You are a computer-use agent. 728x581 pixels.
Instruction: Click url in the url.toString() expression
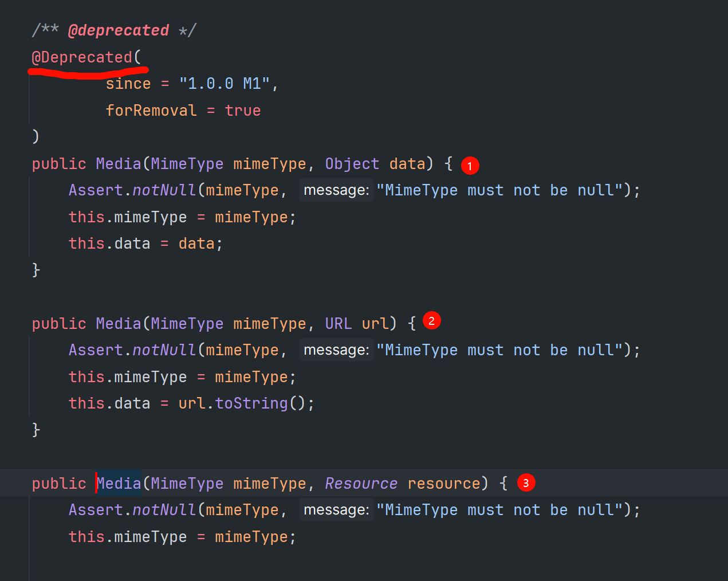click(191, 403)
